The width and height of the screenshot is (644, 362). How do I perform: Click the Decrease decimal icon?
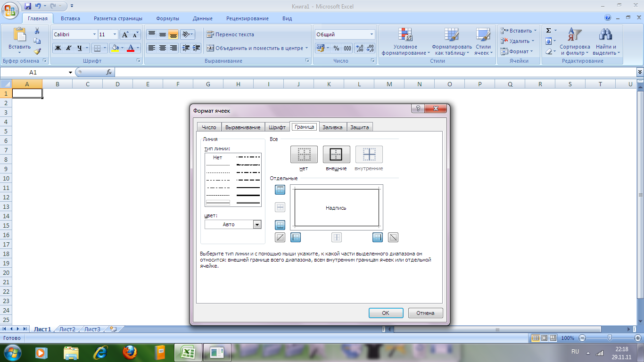(x=370, y=48)
